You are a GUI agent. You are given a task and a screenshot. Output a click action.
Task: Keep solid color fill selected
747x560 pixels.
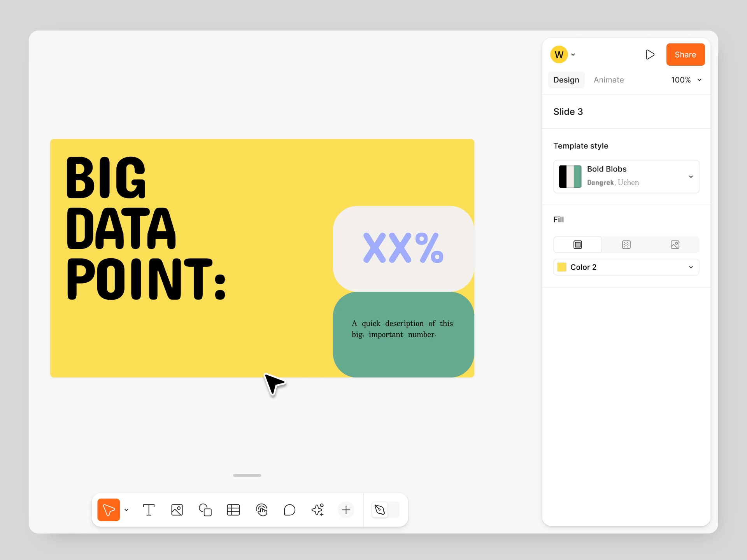(x=577, y=245)
